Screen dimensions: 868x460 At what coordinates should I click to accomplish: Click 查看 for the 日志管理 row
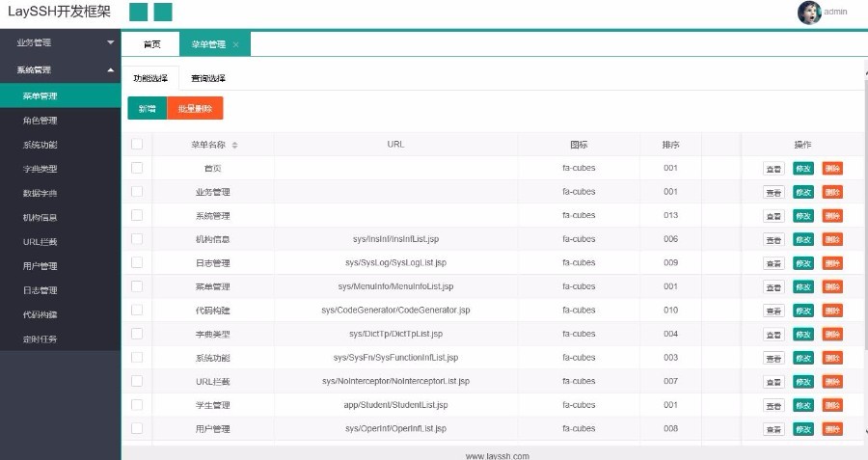(x=773, y=263)
